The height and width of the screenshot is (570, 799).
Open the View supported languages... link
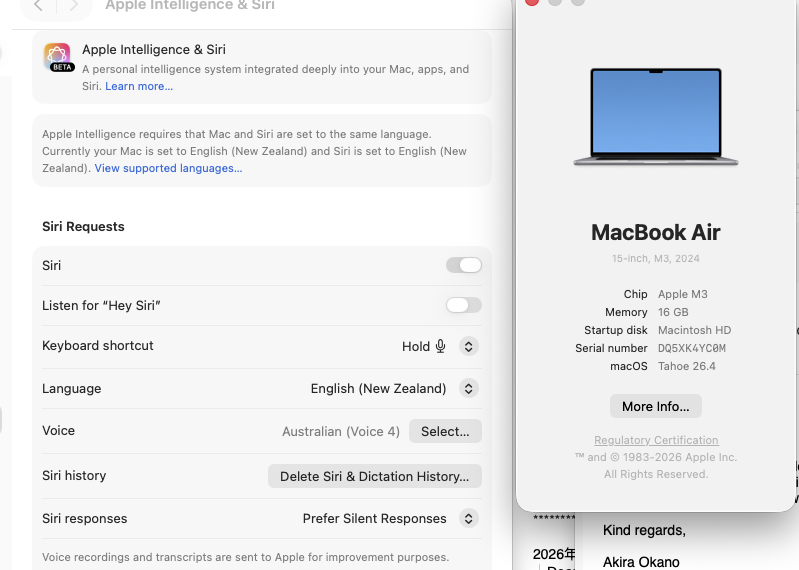[168, 168]
